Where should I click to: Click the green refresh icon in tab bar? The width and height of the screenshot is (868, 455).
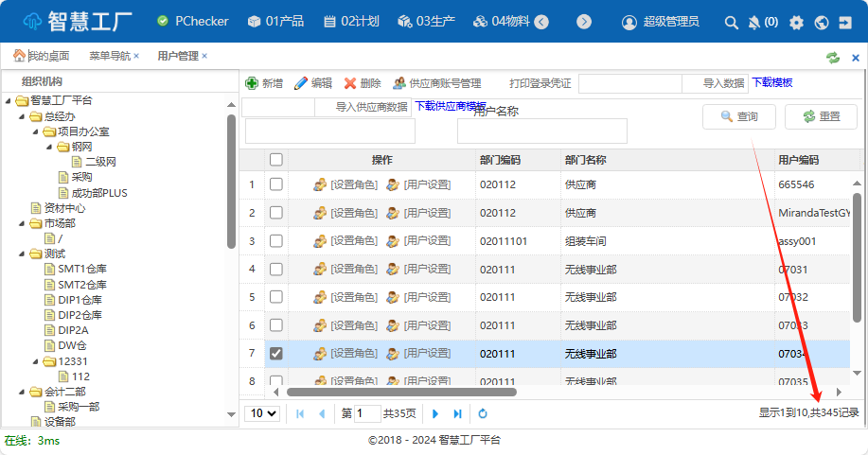(833, 57)
